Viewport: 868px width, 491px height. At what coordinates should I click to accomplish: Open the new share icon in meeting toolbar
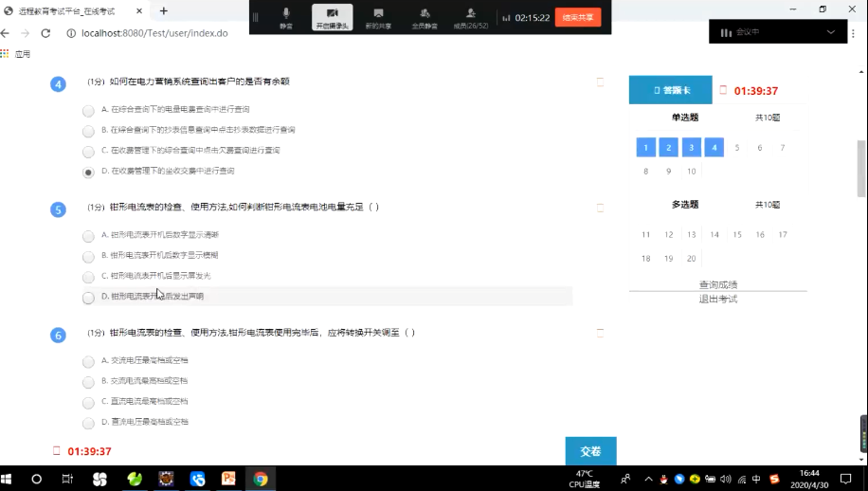tap(378, 16)
